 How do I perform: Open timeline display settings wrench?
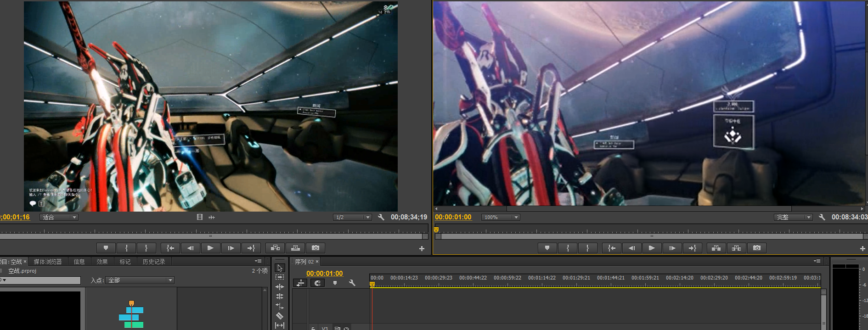(352, 283)
